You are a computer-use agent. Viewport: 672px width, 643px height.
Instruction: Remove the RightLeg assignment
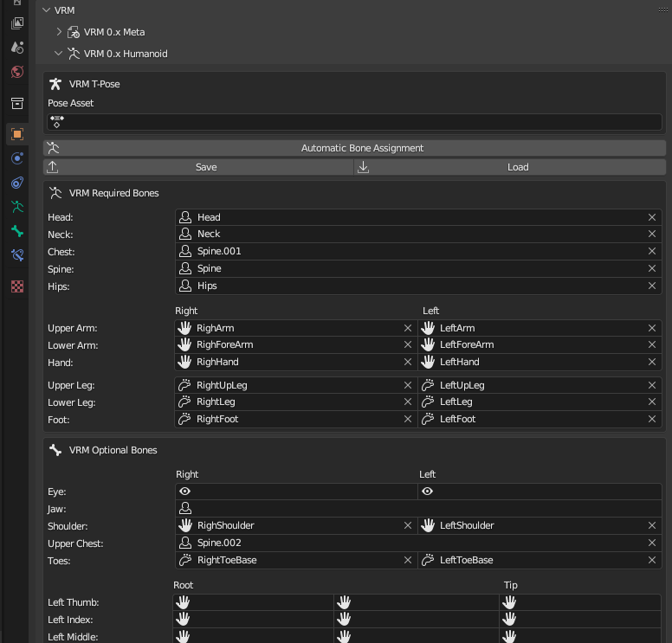point(408,402)
